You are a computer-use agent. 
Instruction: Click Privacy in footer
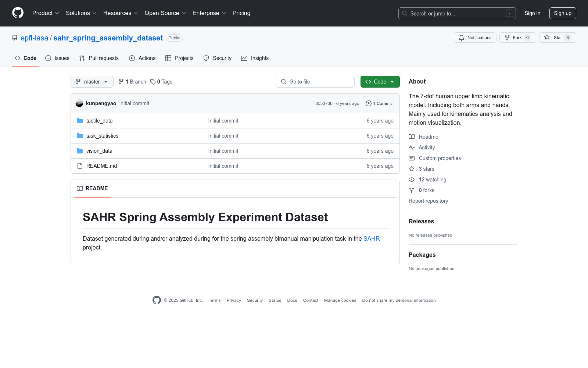coord(234,300)
